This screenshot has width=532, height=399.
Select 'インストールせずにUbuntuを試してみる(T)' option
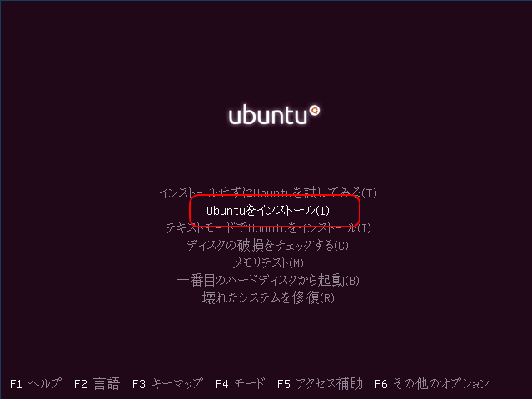coord(268,193)
